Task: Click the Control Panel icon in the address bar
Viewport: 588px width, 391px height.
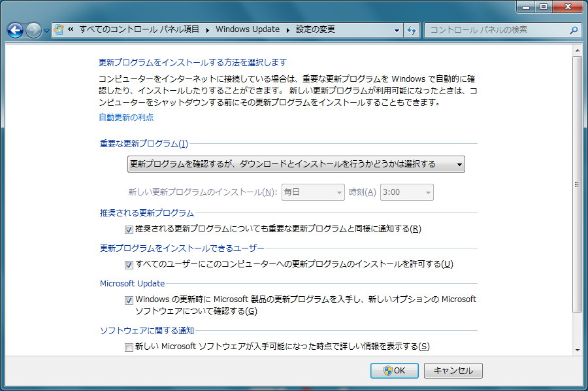Action: [x=57, y=29]
